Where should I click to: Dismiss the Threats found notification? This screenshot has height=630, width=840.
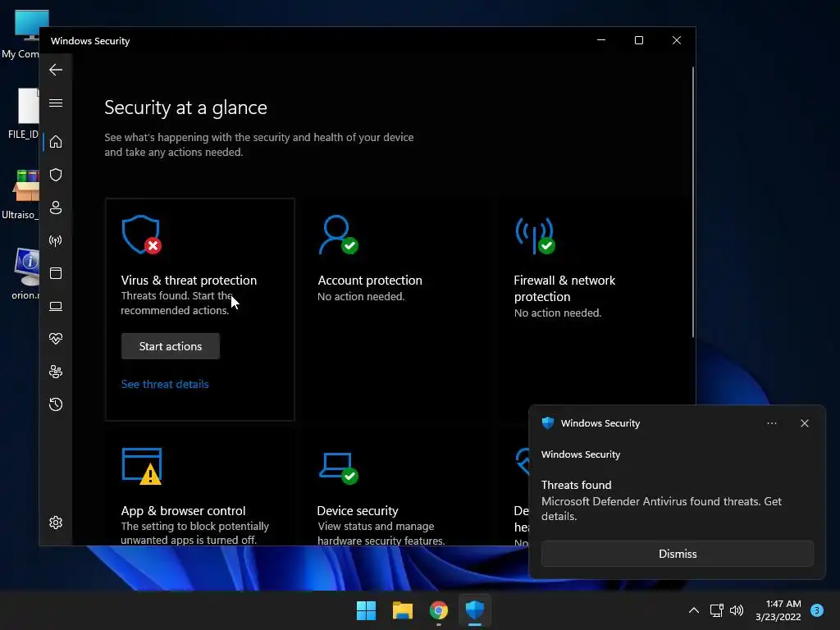[x=677, y=554]
